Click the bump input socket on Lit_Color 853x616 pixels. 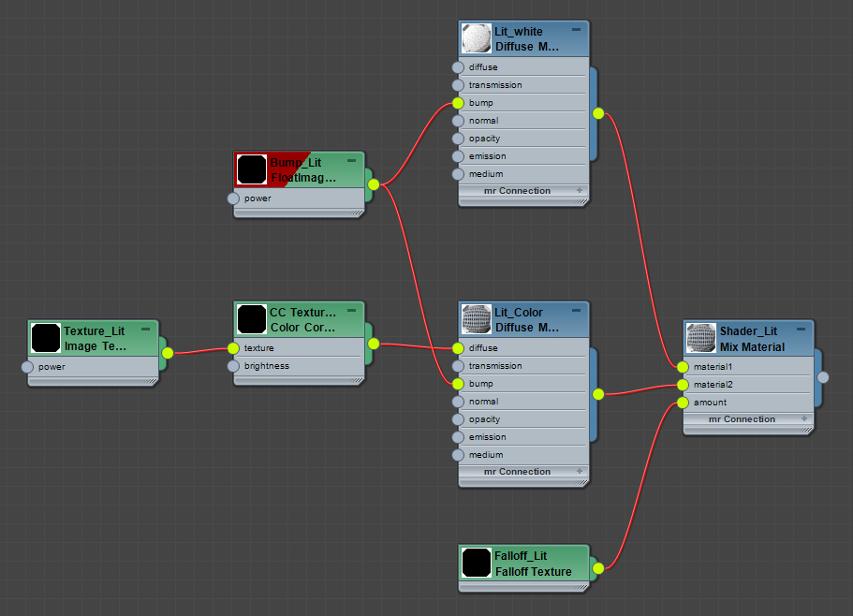click(458, 384)
